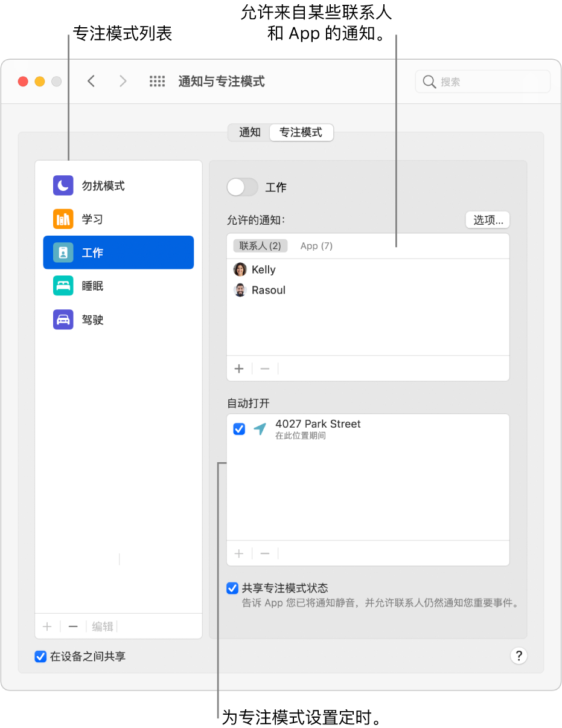The width and height of the screenshot is (562, 728).
Task: Select 驾驶 in the focus list
Action: coord(118,320)
